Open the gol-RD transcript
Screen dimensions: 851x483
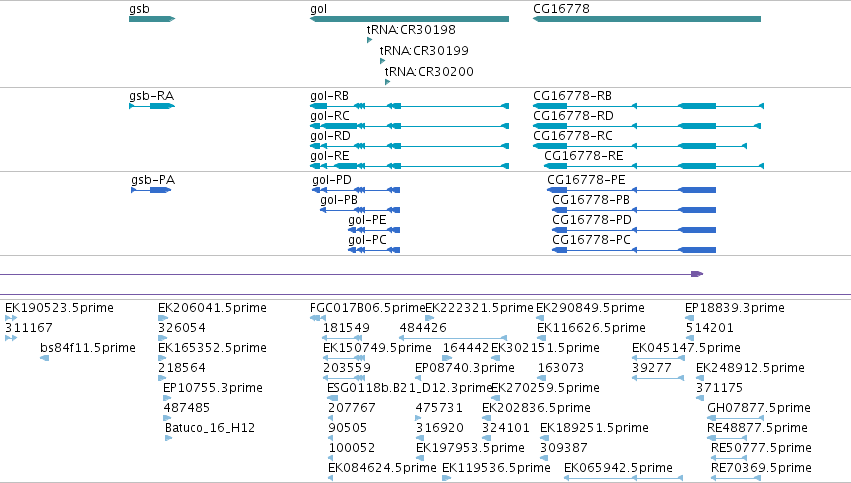click(x=409, y=146)
